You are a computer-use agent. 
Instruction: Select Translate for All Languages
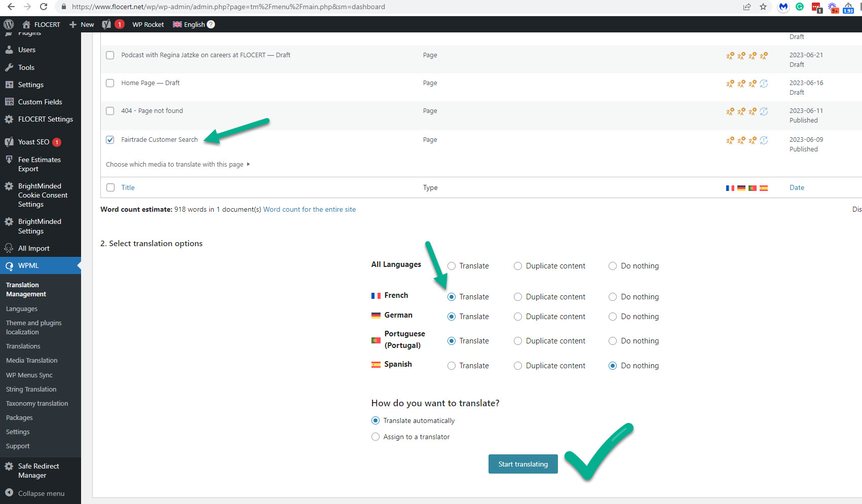[452, 266]
